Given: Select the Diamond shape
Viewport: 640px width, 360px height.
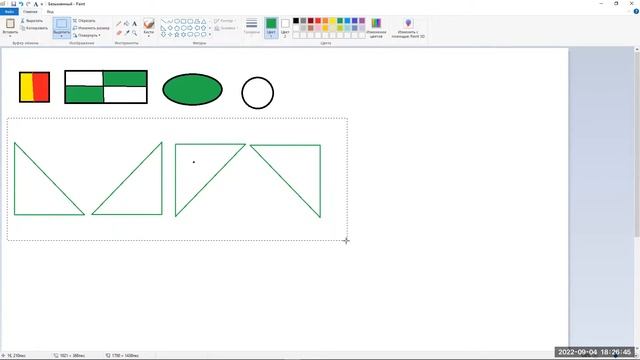Looking at the screenshot, I should pos(170,28).
